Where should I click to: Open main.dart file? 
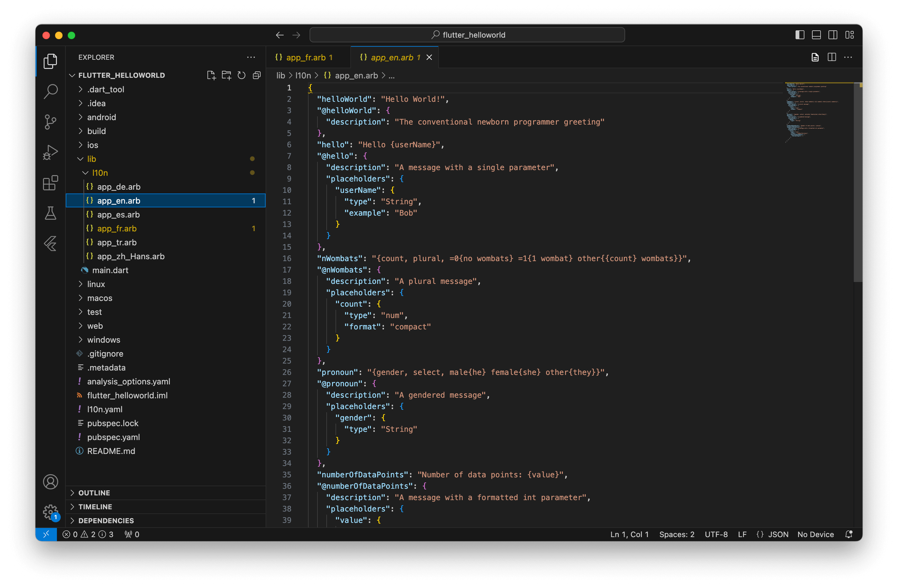coord(166,270)
